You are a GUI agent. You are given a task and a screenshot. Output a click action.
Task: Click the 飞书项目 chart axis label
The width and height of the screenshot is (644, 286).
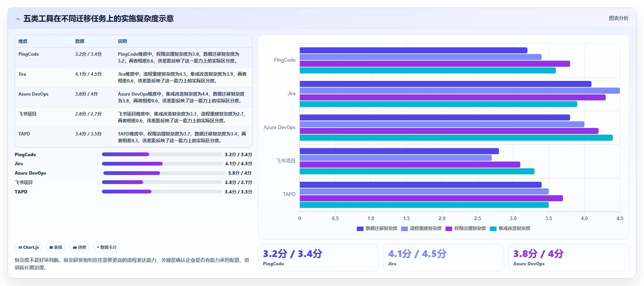pyautogui.click(x=286, y=161)
